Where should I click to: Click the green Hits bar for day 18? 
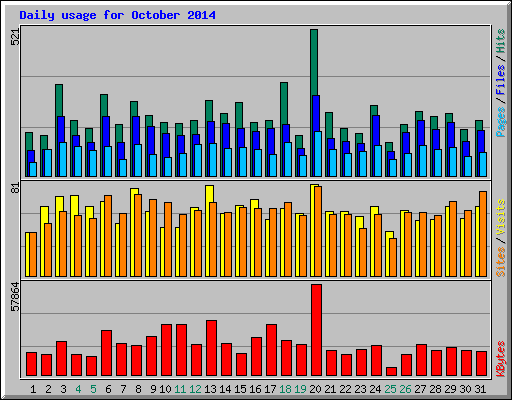click(x=284, y=103)
